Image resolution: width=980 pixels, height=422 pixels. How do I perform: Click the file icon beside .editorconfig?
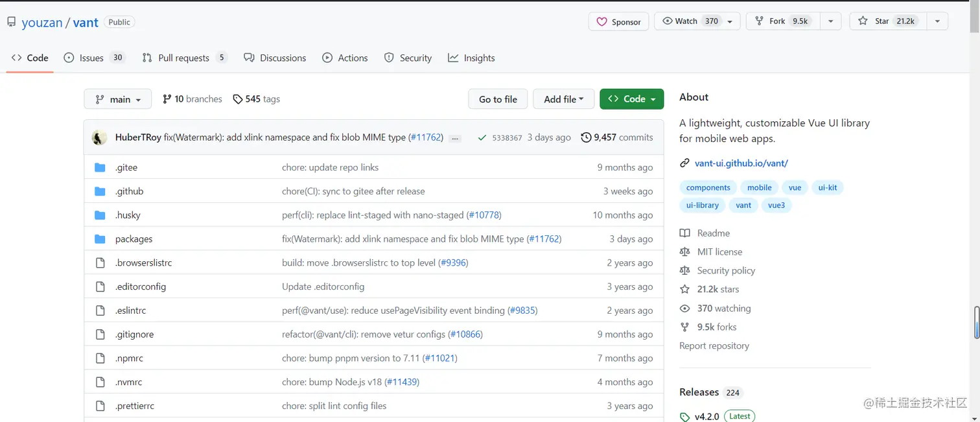click(100, 287)
